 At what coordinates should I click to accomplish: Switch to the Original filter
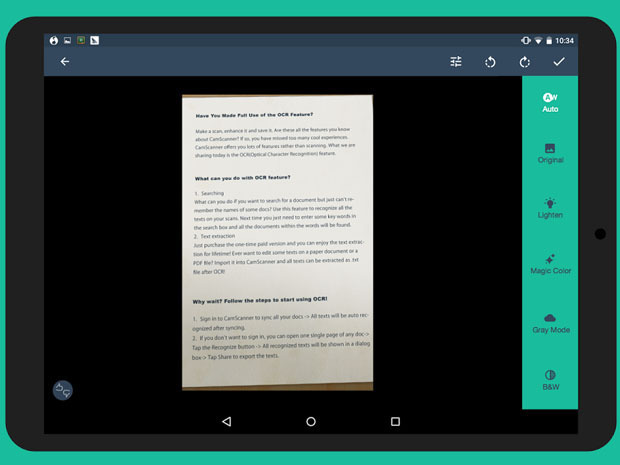click(550, 153)
